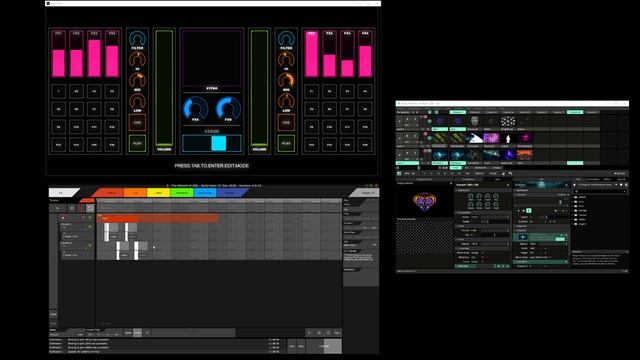Select the long red block on the timeline
This screenshot has height=360, width=640.
pos(158,218)
